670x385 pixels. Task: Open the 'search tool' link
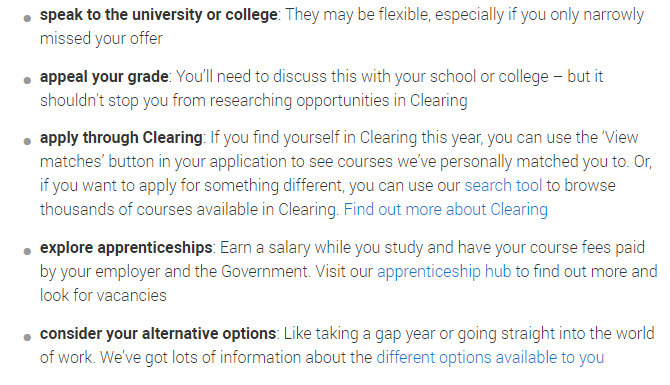(503, 186)
